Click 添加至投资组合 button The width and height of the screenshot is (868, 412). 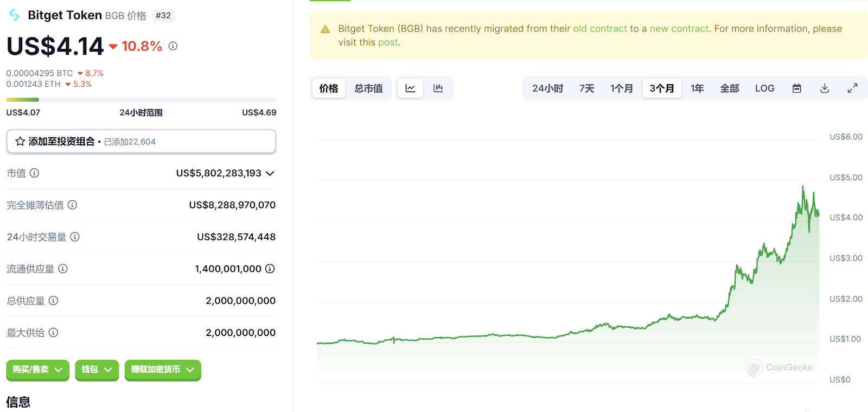coord(141,142)
